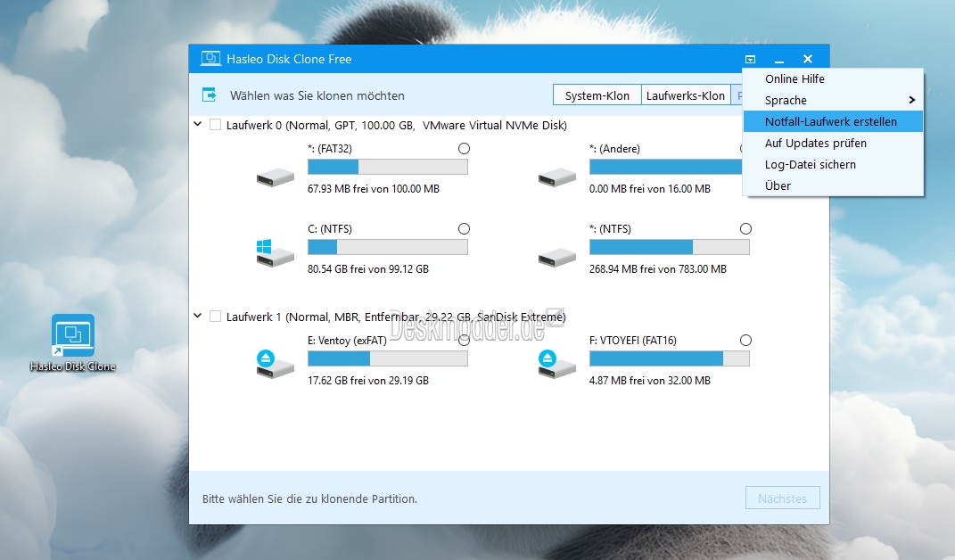Click the C: Windows drive icon
The width and height of the screenshot is (955, 560).
coord(276,253)
